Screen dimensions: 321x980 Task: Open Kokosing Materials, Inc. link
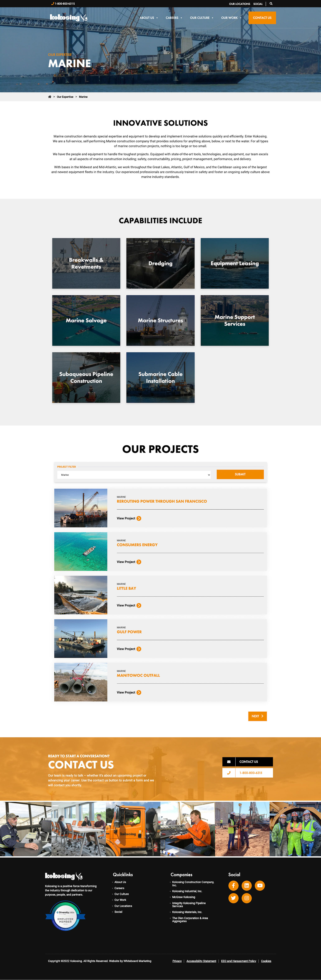pyautogui.click(x=187, y=912)
